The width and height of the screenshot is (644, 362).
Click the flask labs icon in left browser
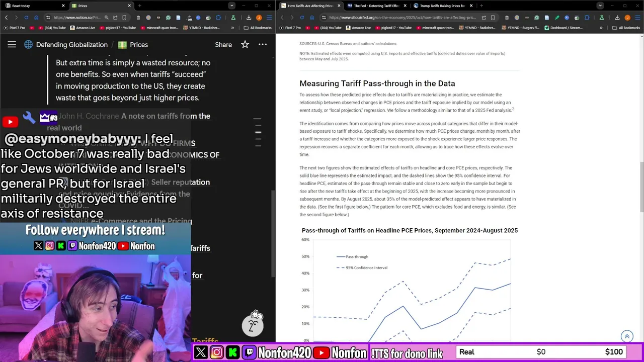point(233,17)
